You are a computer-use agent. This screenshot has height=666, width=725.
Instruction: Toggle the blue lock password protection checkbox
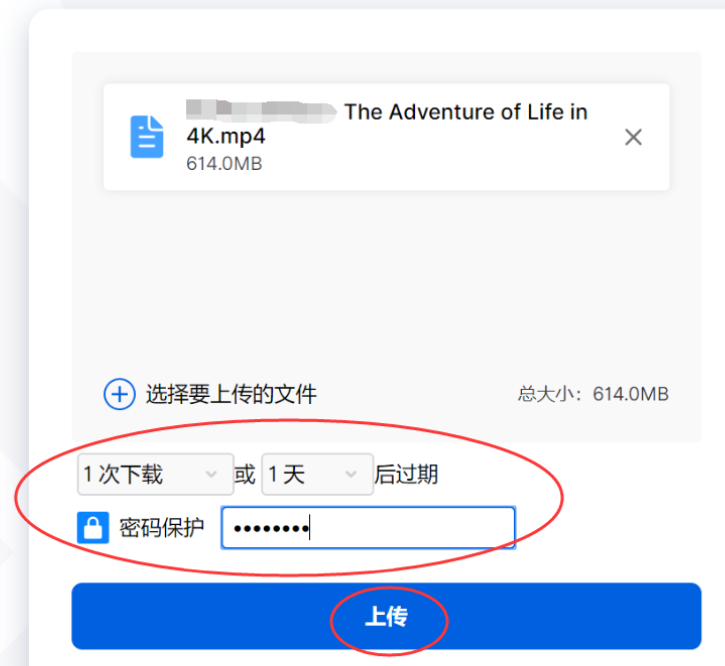(x=93, y=527)
